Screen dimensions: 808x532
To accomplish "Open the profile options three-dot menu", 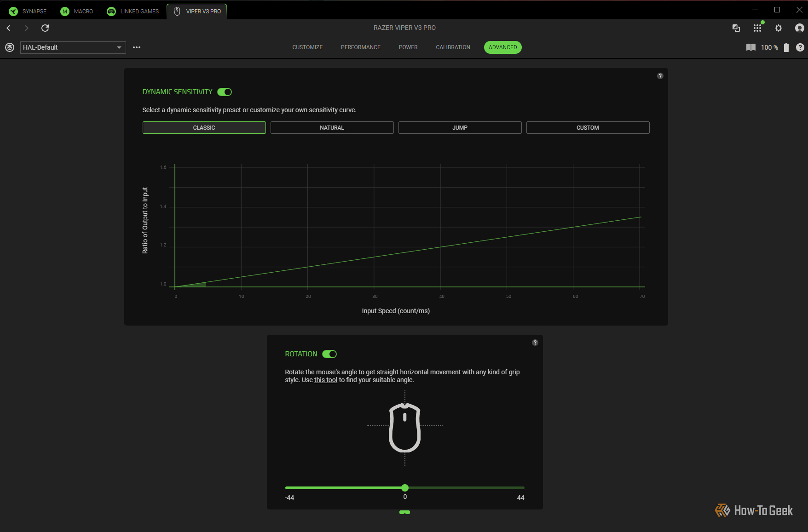I will click(137, 47).
